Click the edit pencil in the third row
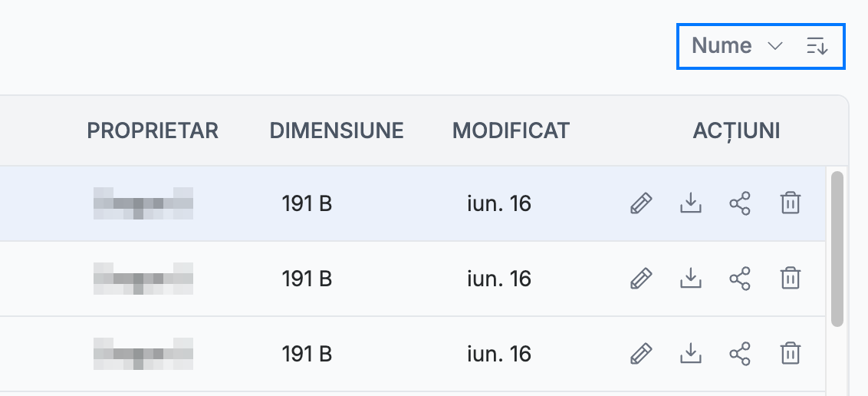This screenshot has width=868, height=396. click(641, 353)
